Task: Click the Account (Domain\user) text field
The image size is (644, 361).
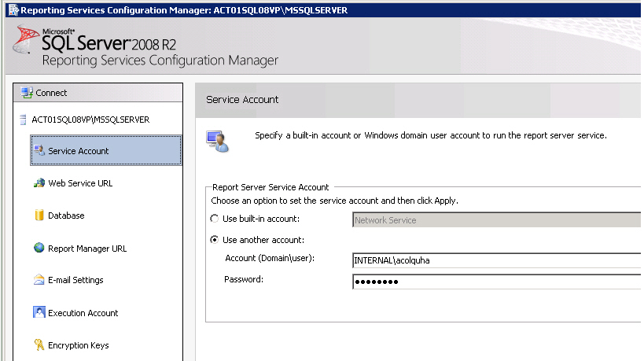Action: pos(497,260)
